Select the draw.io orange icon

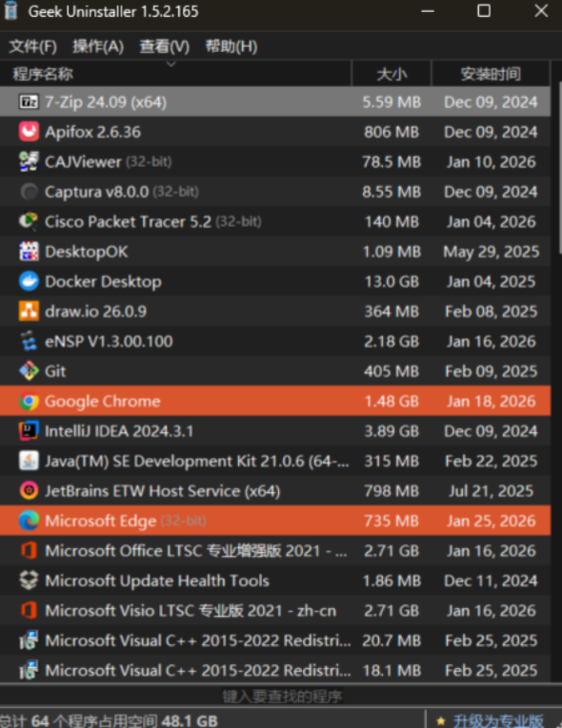coord(29,311)
